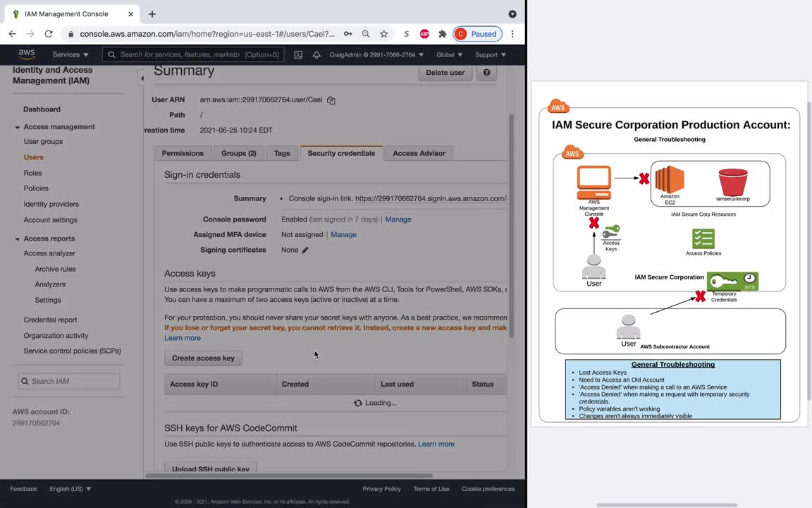Open Archive rules in the sidebar
812x508 pixels.
point(55,269)
